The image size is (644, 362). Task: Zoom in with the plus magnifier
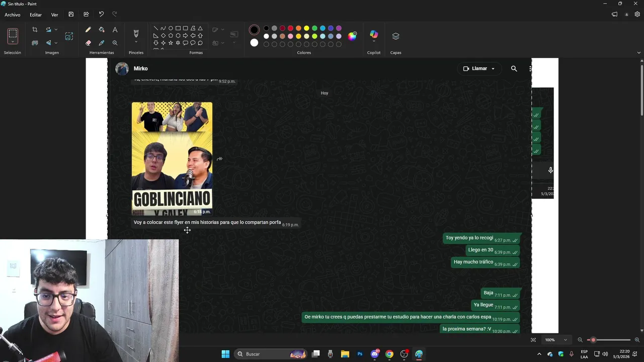point(637,340)
